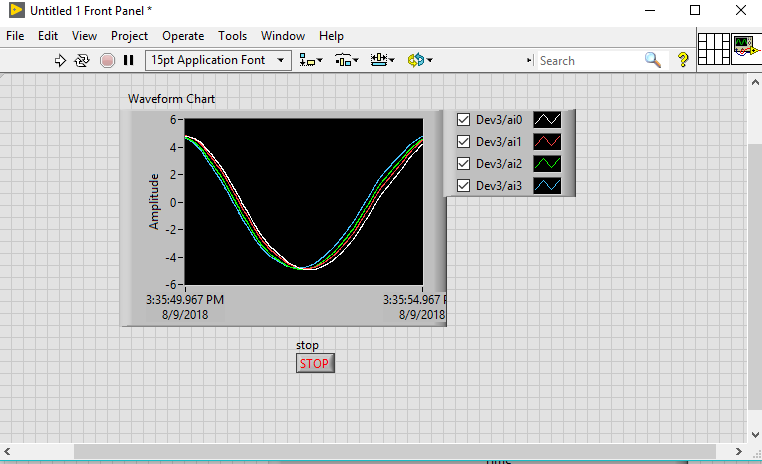Image resolution: width=762 pixels, height=464 pixels.
Task: Open the Tools menu
Action: (x=232, y=36)
